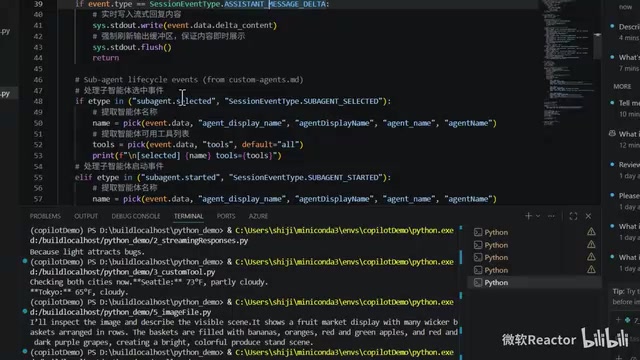Open the d:/buildlocalhost/python_demo/5_imageFile.py terminal link

pyautogui.click(x=120, y=312)
